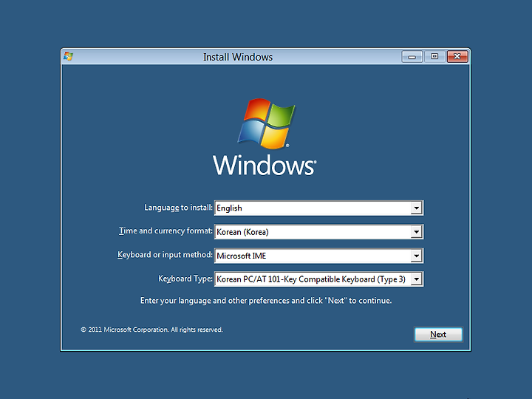Click the Time and currency format label
The height and width of the screenshot is (399, 532).
click(166, 231)
